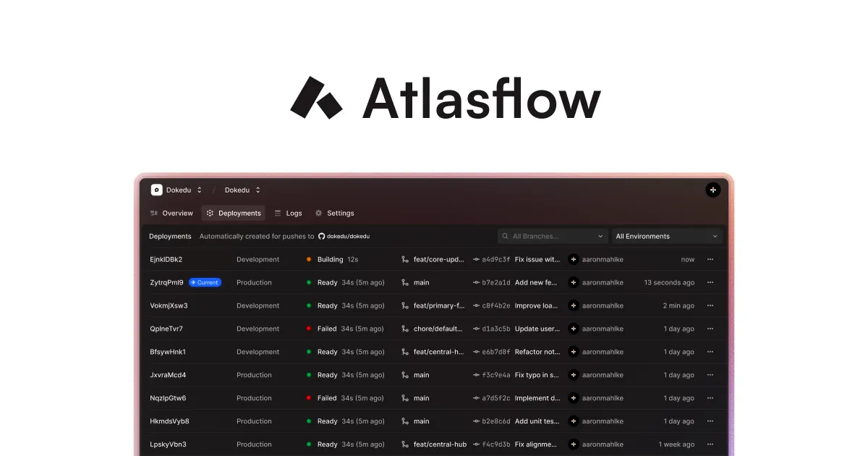The height and width of the screenshot is (456, 868).
Task: Click the '2 min ago' timestamp
Action: coord(678,305)
